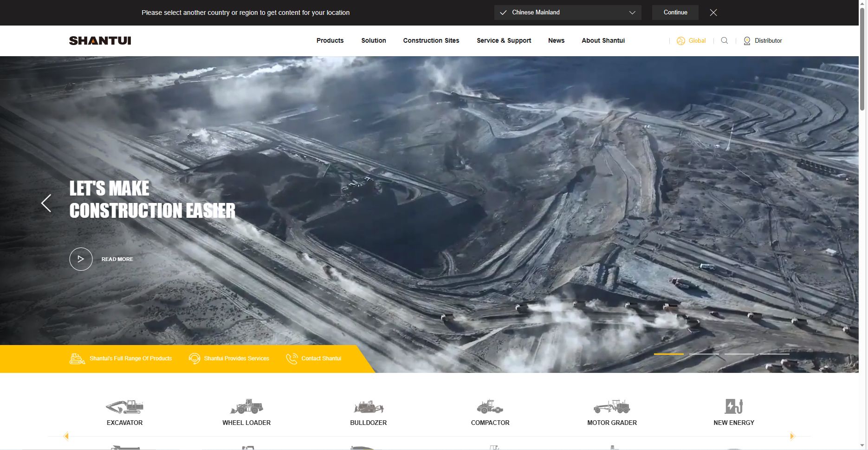Click the Excavator product icon
This screenshot has width=868, height=450.
(124, 406)
